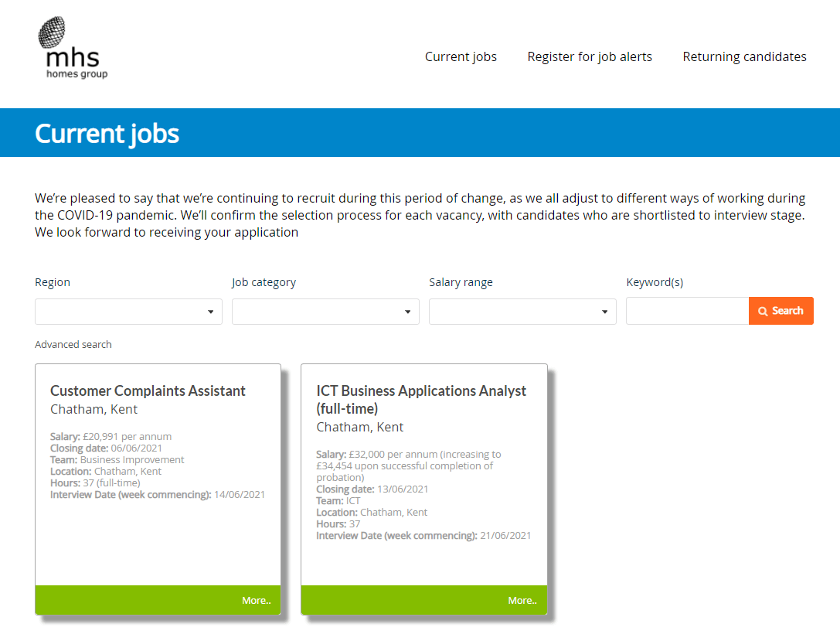Select the empty Job category combo box
Image resolution: width=840 pixels, height=641 pixels.
321,311
